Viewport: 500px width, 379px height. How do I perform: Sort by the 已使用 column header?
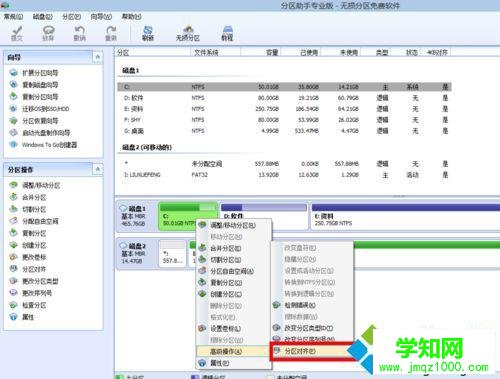301,52
